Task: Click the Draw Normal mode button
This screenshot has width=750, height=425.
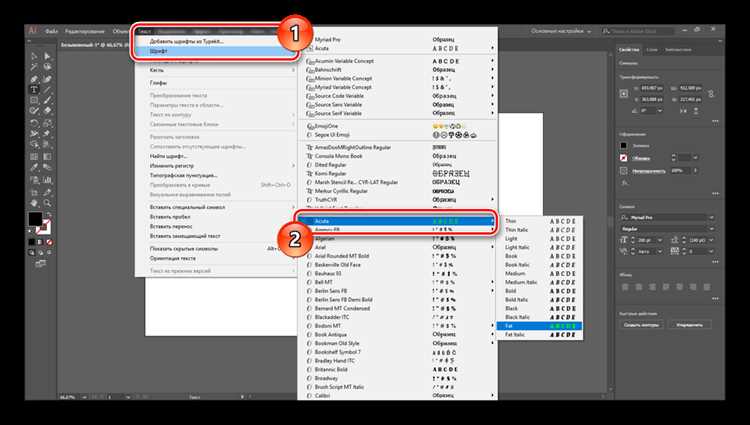Action: click(32, 252)
